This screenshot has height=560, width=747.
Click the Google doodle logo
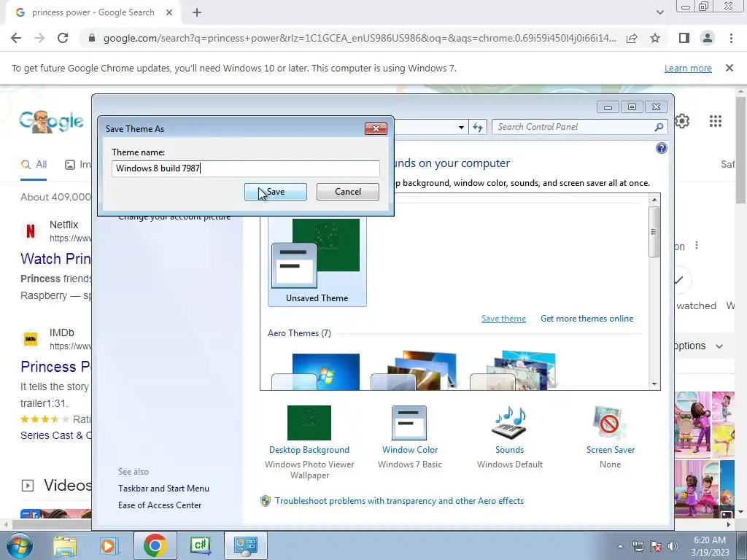tap(52, 122)
